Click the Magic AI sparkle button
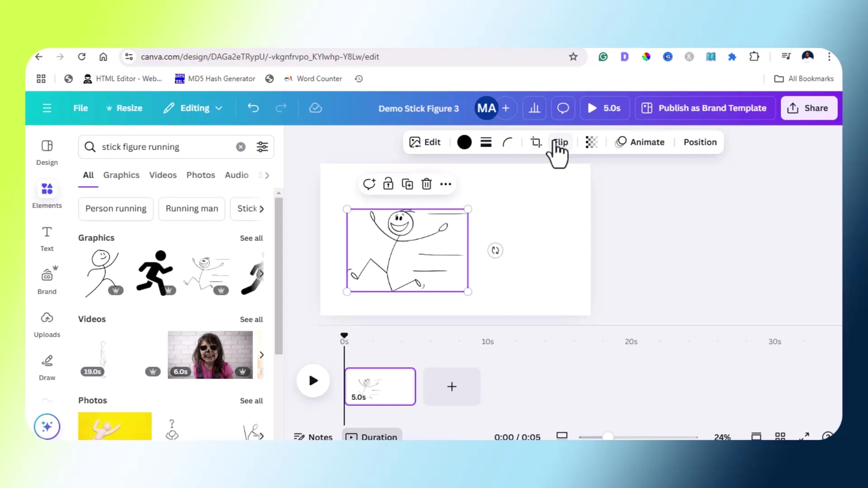868x488 pixels. (x=47, y=426)
